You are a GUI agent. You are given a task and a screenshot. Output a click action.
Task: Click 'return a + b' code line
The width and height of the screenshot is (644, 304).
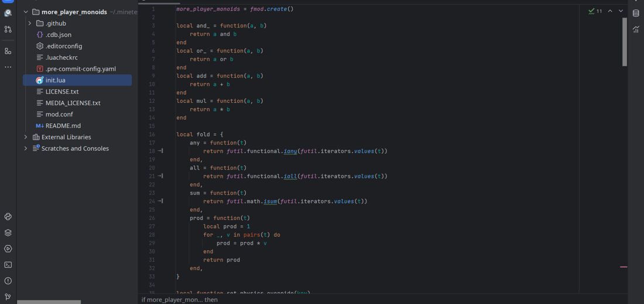click(210, 84)
